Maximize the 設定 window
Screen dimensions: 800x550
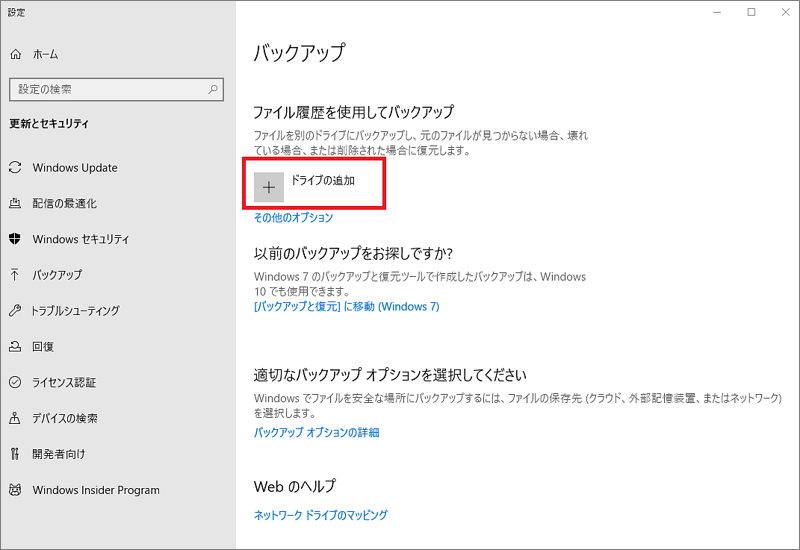tap(751, 12)
